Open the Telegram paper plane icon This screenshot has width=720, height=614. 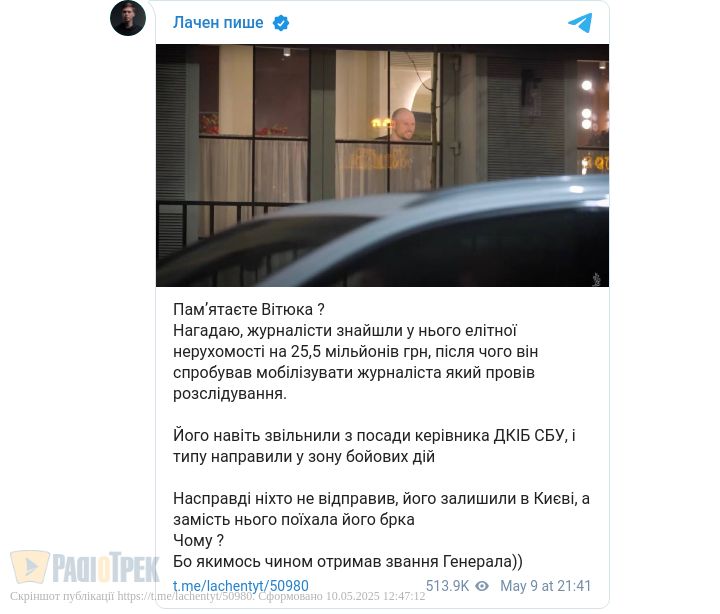coord(580,23)
